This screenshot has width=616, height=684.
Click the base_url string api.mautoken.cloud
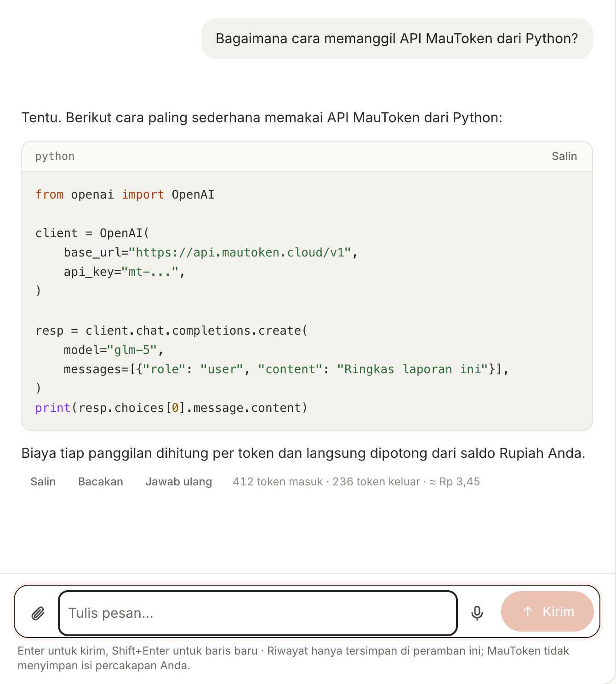(x=240, y=252)
